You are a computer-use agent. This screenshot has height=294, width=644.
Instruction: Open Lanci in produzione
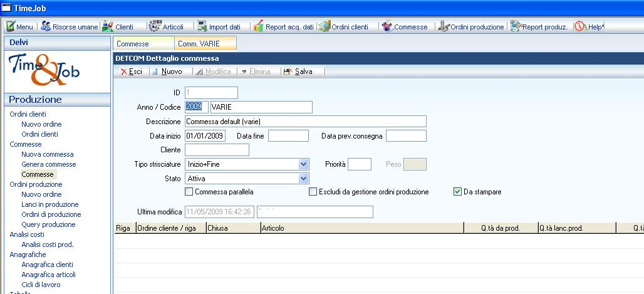coord(50,204)
